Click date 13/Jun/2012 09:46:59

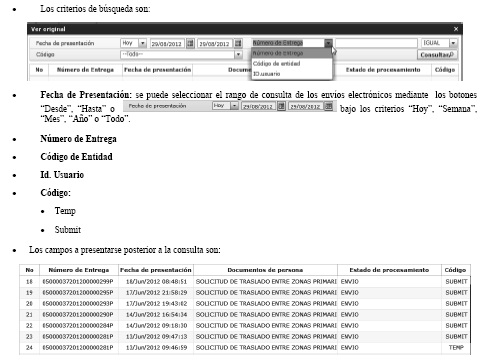pyautogui.click(x=157, y=348)
